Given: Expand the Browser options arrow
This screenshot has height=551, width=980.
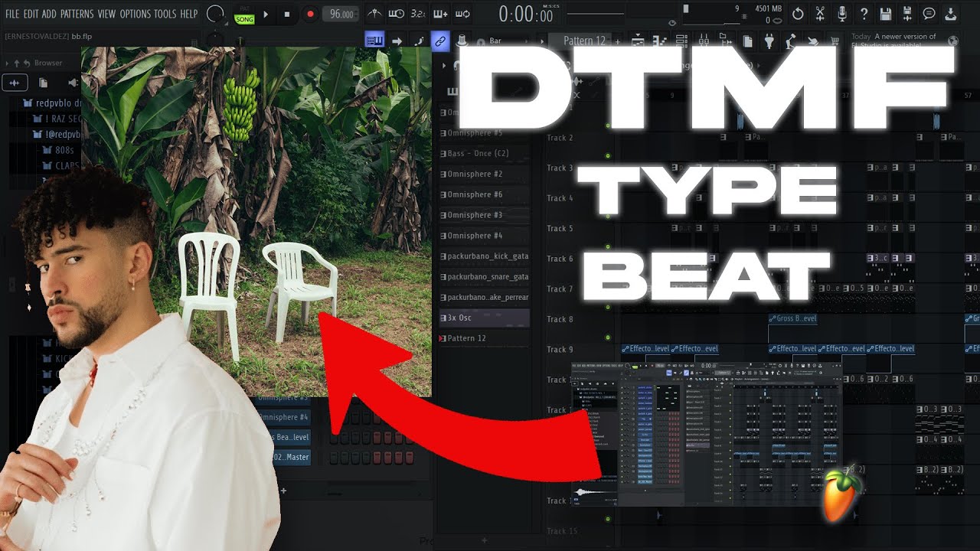Looking at the screenshot, I should point(7,64).
